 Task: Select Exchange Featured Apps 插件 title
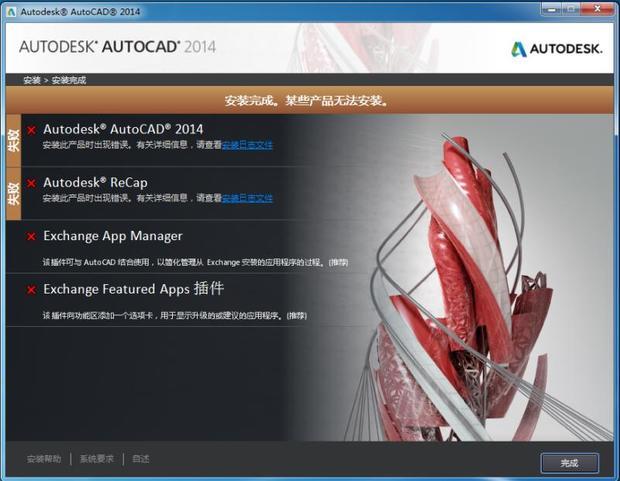[134, 289]
